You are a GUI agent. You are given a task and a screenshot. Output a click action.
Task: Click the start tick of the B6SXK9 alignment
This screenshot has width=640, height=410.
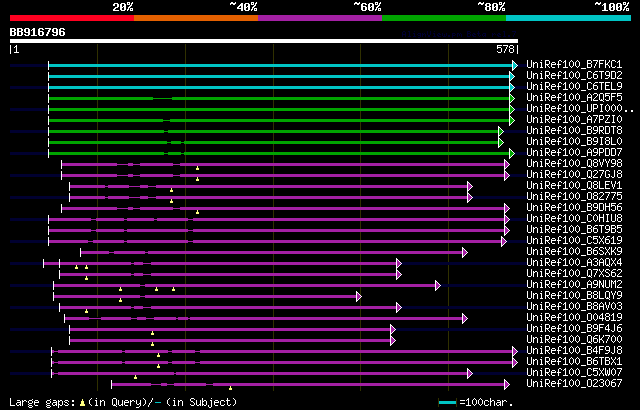click(81, 253)
